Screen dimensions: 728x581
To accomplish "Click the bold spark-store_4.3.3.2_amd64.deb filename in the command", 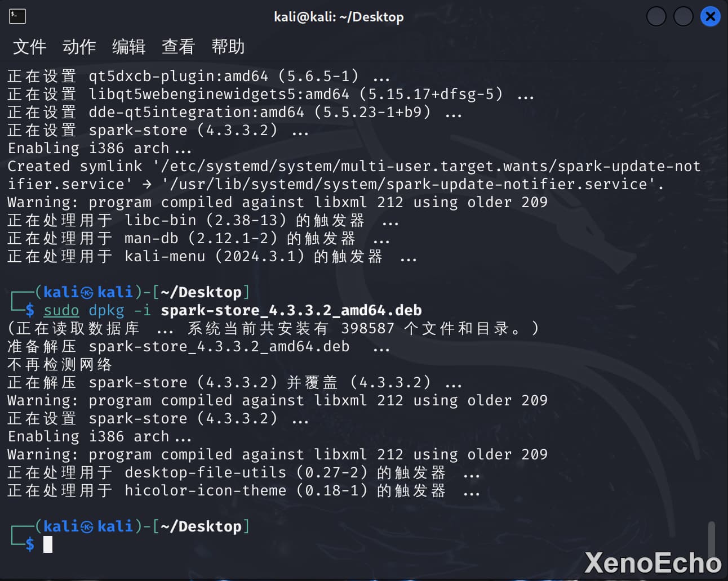I will 291,310.
